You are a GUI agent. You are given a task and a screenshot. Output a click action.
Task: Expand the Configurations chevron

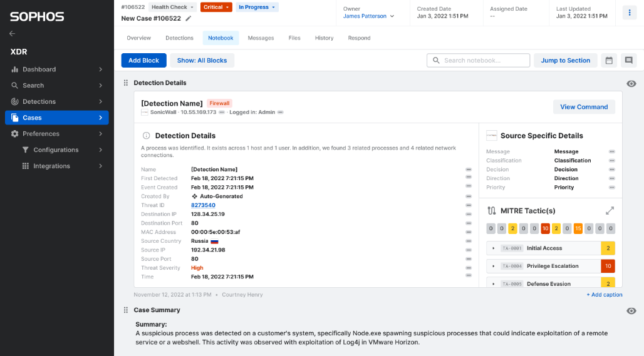click(101, 150)
